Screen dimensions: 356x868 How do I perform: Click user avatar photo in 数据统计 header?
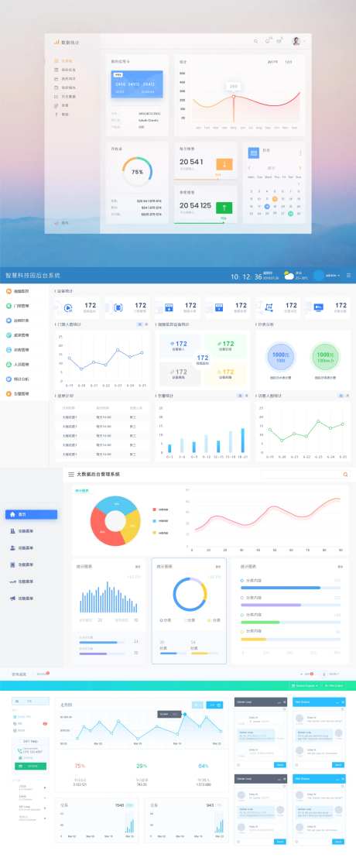pyautogui.click(x=296, y=42)
